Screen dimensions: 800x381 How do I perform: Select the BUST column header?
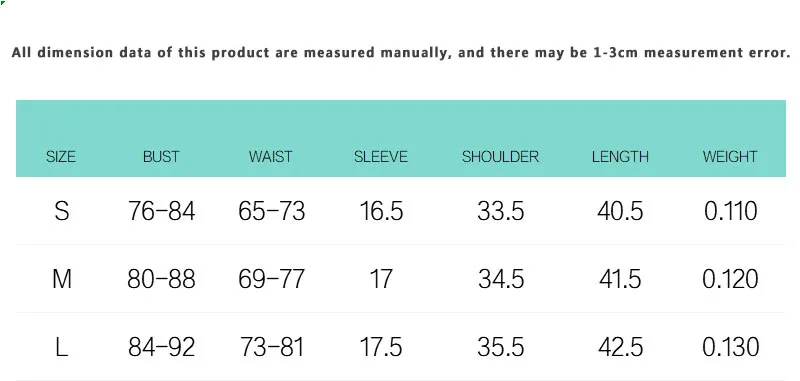click(161, 157)
